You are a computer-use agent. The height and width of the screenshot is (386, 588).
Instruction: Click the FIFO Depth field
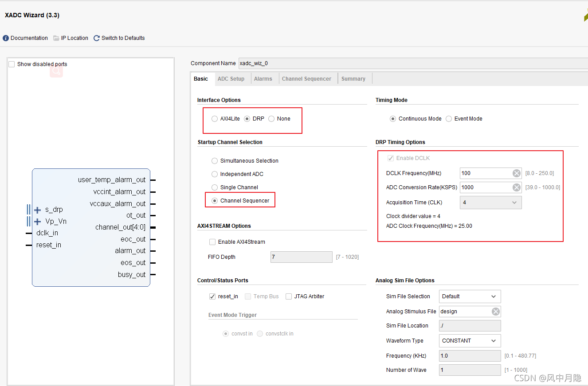pos(301,257)
